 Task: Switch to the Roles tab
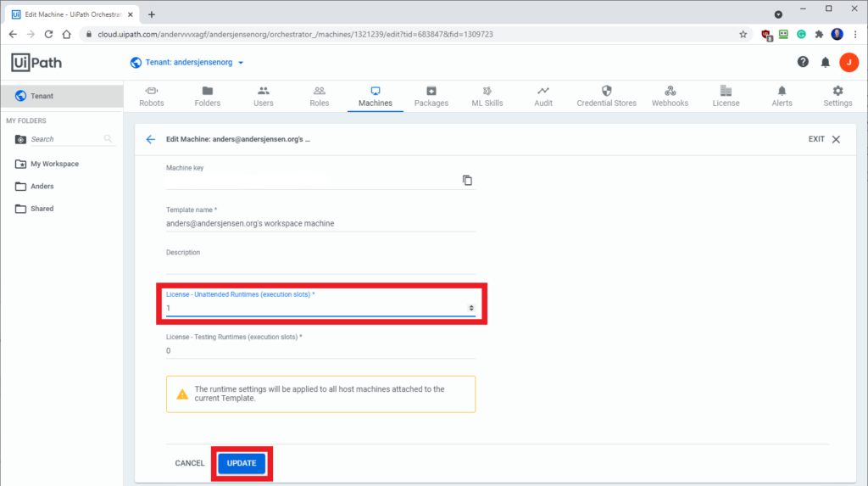click(x=320, y=97)
